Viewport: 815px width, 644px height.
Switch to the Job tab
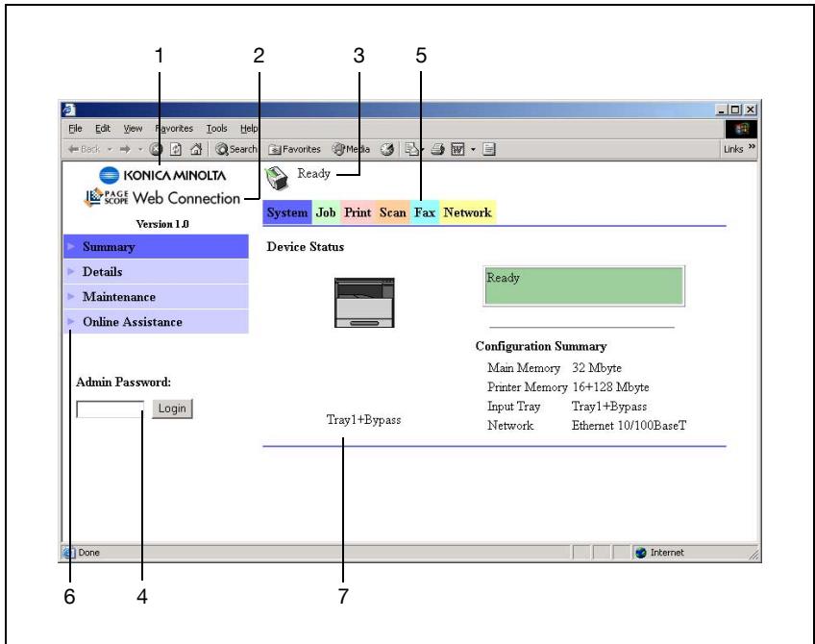click(x=326, y=212)
